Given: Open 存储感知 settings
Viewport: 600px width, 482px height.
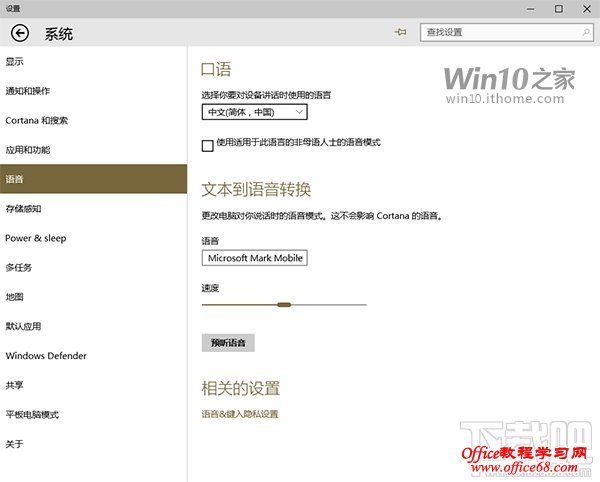Looking at the screenshot, I should pos(93,208).
